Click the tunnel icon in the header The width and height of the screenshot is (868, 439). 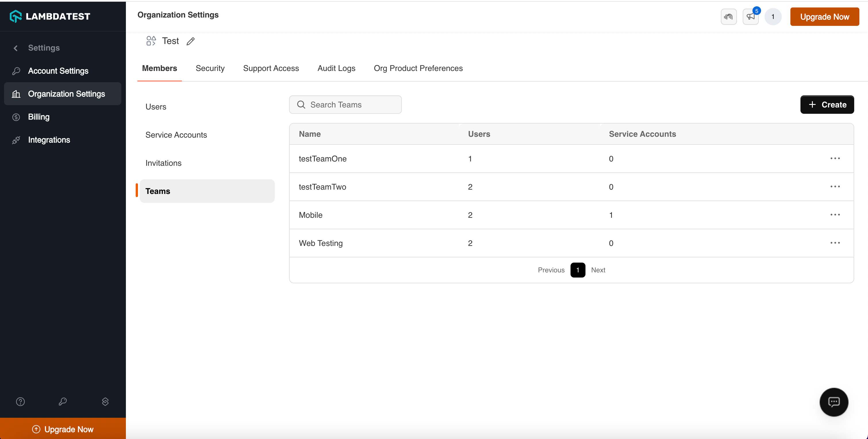tap(728, 16)
